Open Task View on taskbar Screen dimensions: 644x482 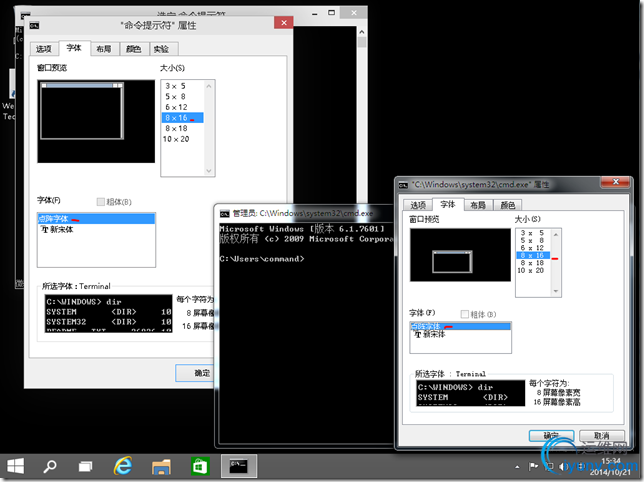pos(85,467)
